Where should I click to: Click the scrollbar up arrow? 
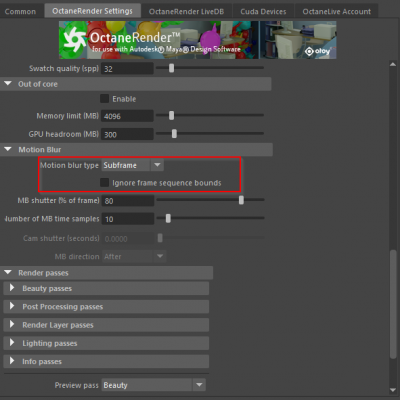393,64
